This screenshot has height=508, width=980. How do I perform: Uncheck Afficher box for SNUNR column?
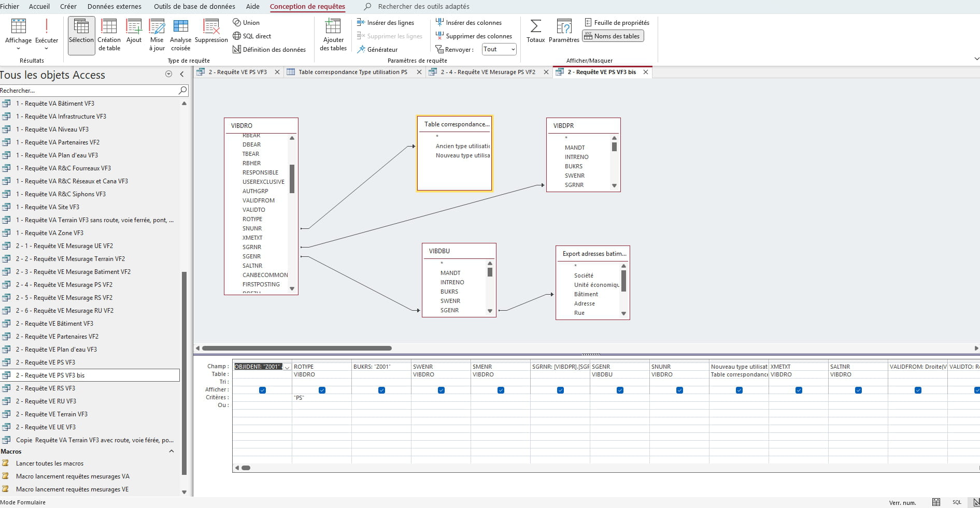679,390
